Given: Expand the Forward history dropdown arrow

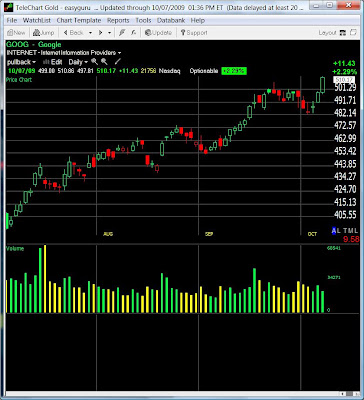Looking at the screenshot, I should click(x=109, y=33).
